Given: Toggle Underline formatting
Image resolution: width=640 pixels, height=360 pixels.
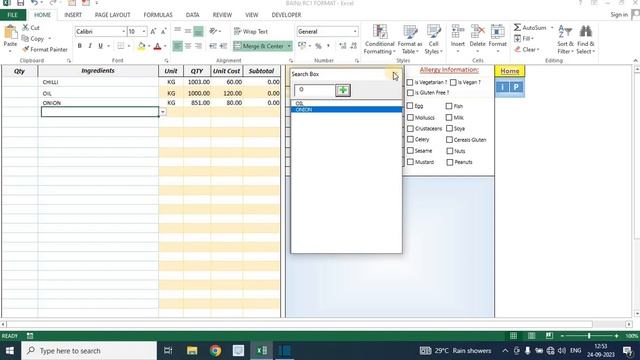Looking at the screenshot, I should pos(100,46).
